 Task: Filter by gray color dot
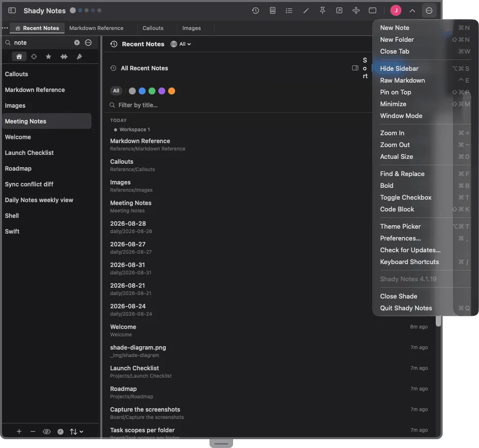[x=132, y=91]
